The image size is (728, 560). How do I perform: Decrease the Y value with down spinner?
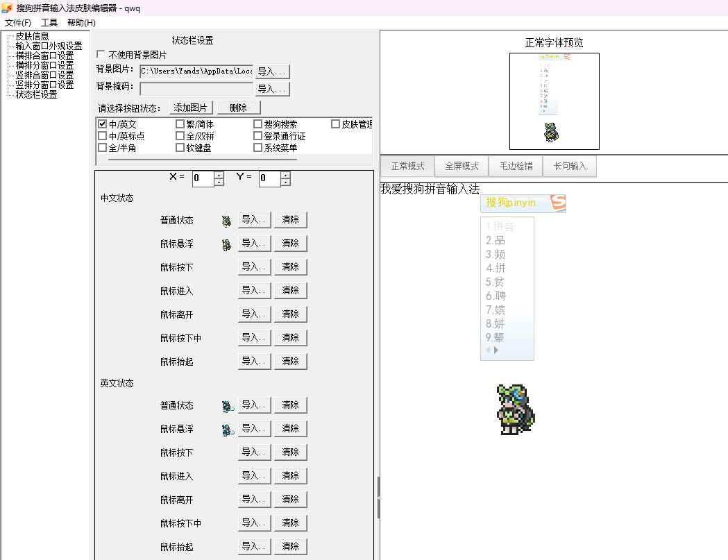pos(285,183)
